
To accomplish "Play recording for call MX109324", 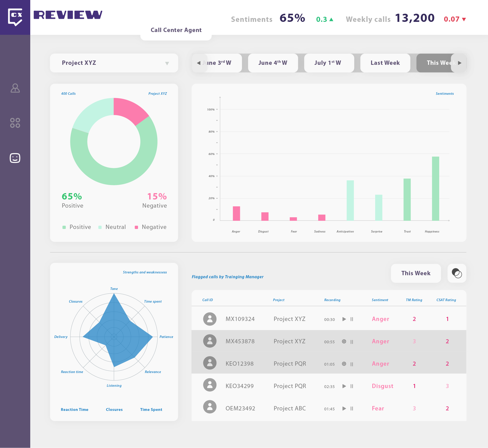I will tap(344, 319).
